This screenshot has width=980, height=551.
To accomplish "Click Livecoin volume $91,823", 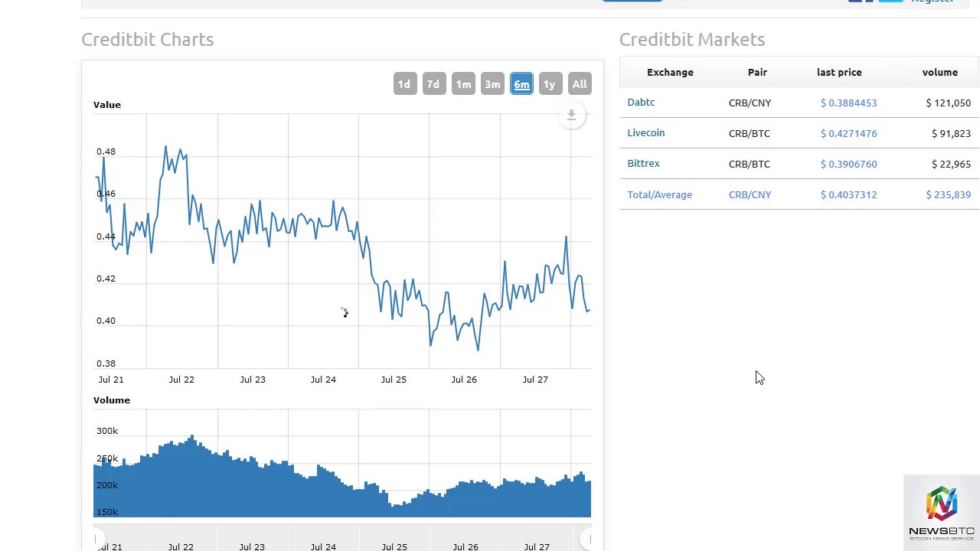I will tap(951, 133).
